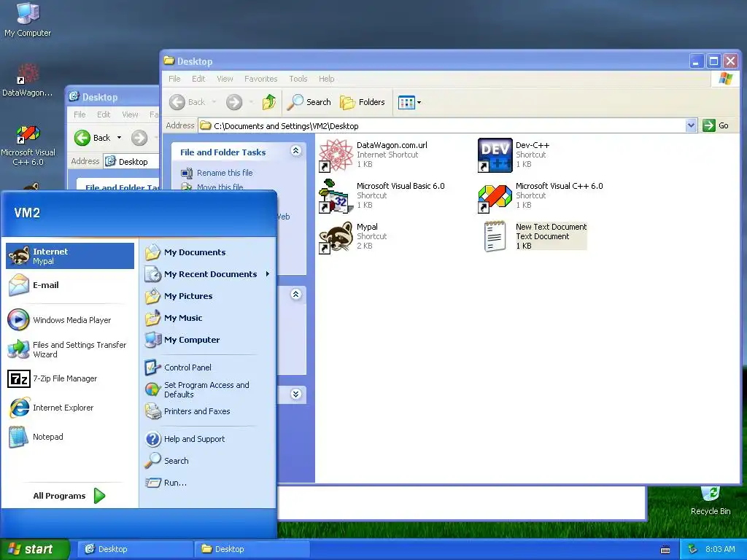Open Help and Support
Image resolution: width=747 pixels, height=560 pixels.
click(208, 439)
